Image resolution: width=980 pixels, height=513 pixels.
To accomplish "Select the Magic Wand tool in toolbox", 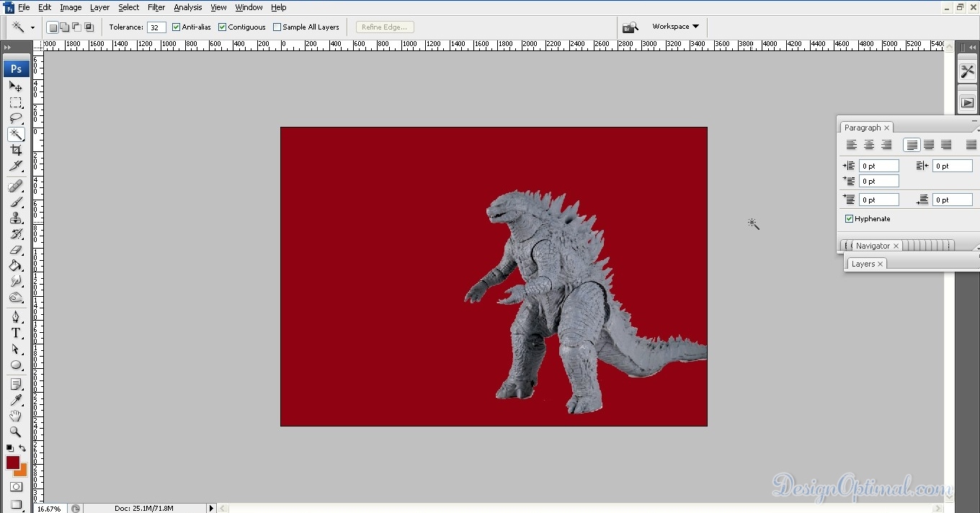I will [16, 134].
